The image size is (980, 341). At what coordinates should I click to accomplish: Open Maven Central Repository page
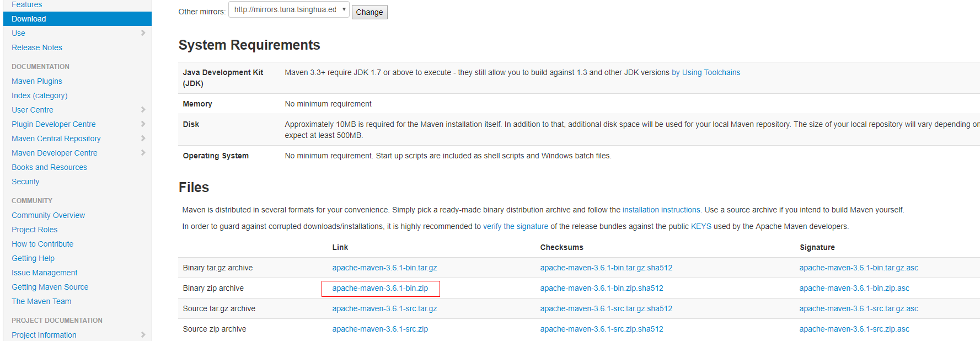[x=56, y=138]
